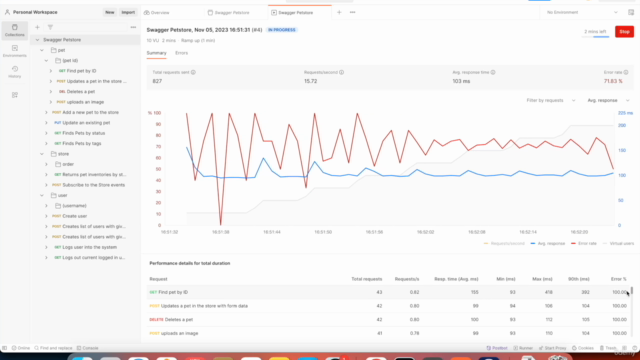The width and height of the screenshot is (640, 360).
Task: Open the Environments sidebar panel
Action: pyautogui.click(x=15, y=51)
